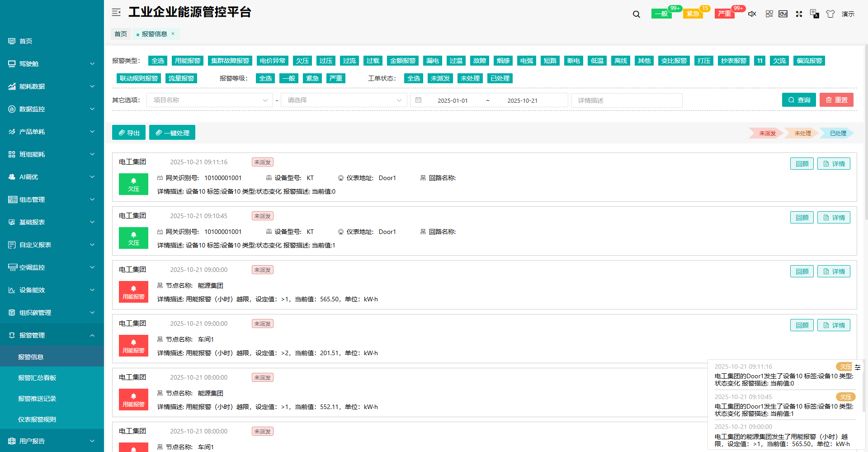Screen dimensions: 868x452
Task: Open the green 一般 alarm badge
Action: (661, 14)
